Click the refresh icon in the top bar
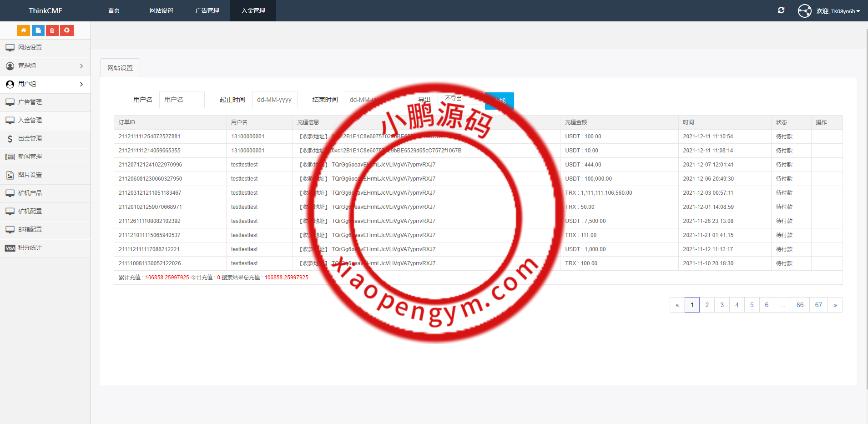The width and height of the screenshot is (868, 424). pyautogui.click(x=782, y=10)
